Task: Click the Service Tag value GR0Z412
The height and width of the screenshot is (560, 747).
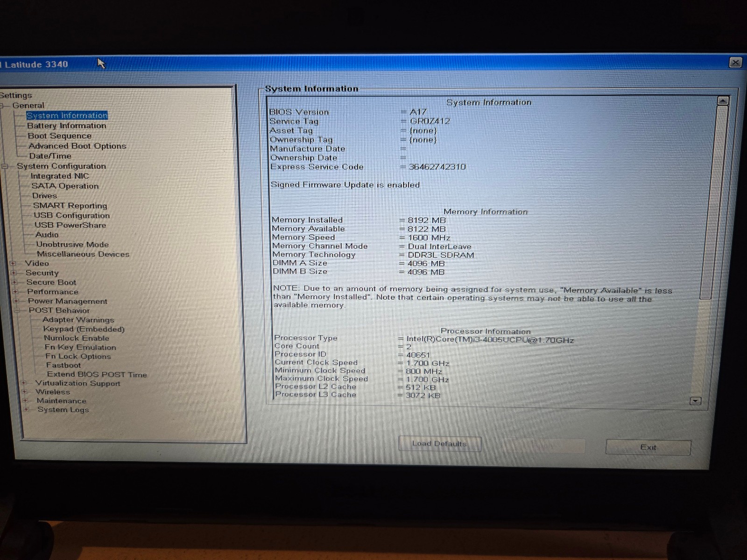Action: [430, 121]
